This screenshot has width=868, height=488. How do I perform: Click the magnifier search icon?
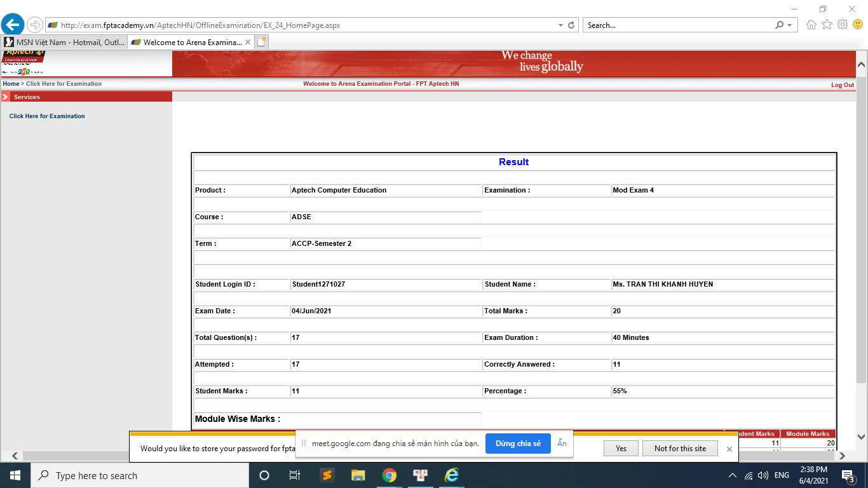[779, 25]
